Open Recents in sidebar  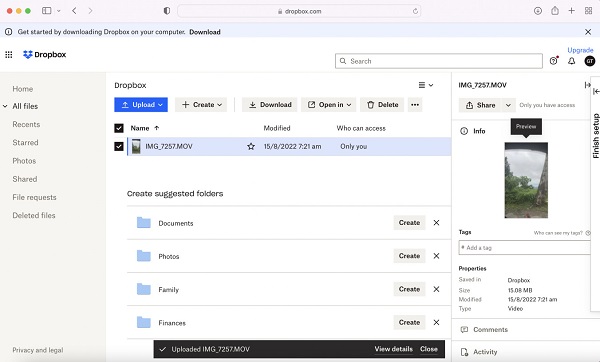pos(26,124)
